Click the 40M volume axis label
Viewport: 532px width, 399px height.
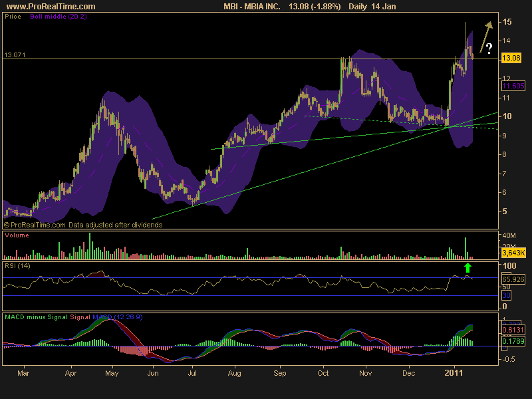[x=509, y=235]
